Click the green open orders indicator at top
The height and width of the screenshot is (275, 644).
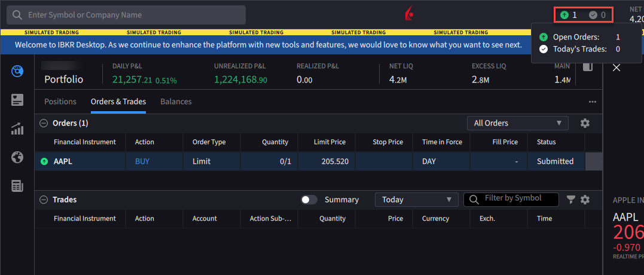coord(569,15)
